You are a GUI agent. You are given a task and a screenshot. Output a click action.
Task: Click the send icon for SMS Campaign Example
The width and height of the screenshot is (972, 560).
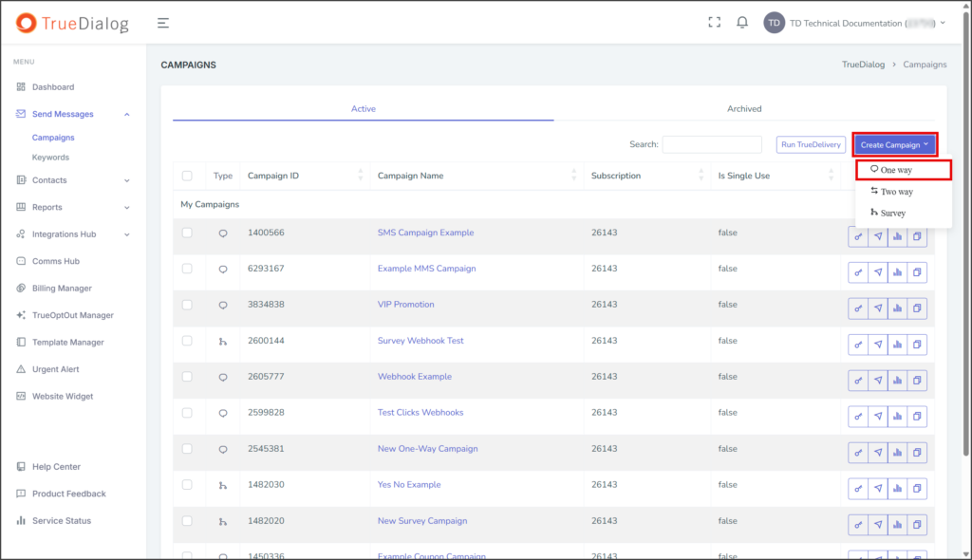878,236
